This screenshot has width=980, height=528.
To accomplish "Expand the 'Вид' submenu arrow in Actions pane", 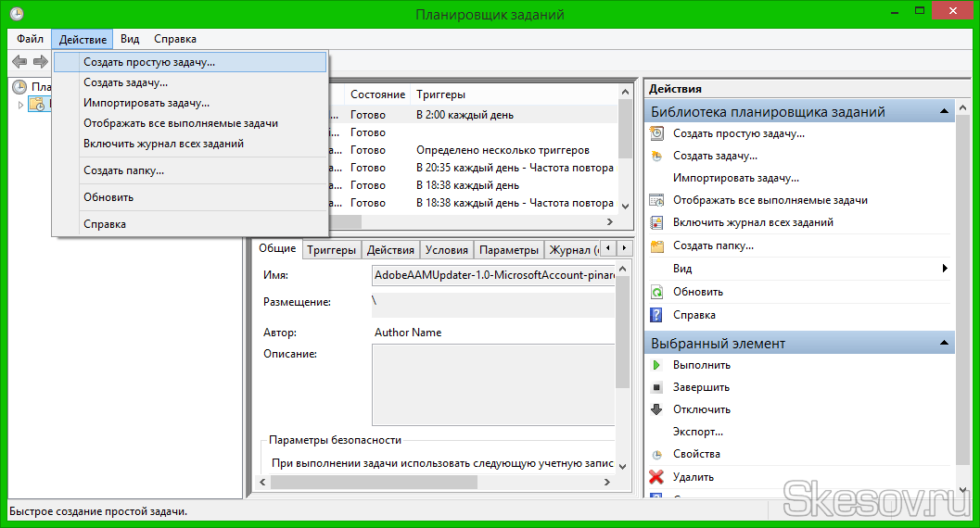I will (945, 269).
